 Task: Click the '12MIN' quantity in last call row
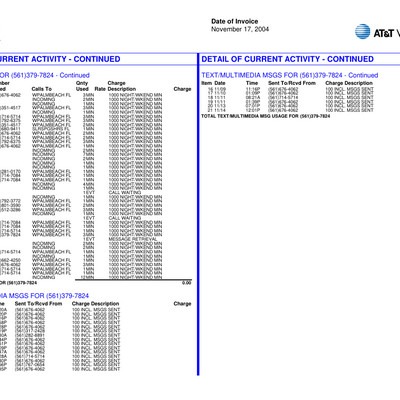88,277
